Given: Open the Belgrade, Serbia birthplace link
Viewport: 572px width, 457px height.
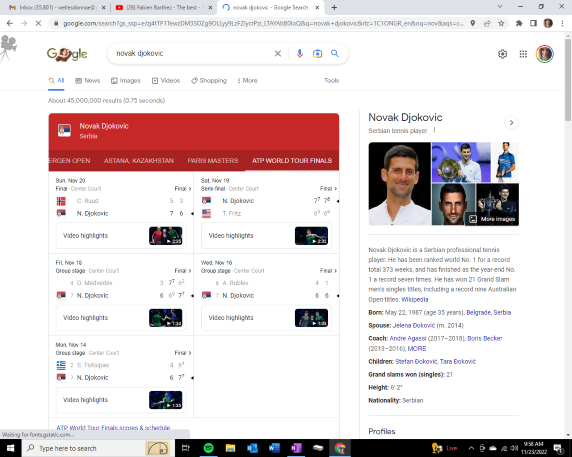Looking at the screenshot, I should tap(488, 313).
